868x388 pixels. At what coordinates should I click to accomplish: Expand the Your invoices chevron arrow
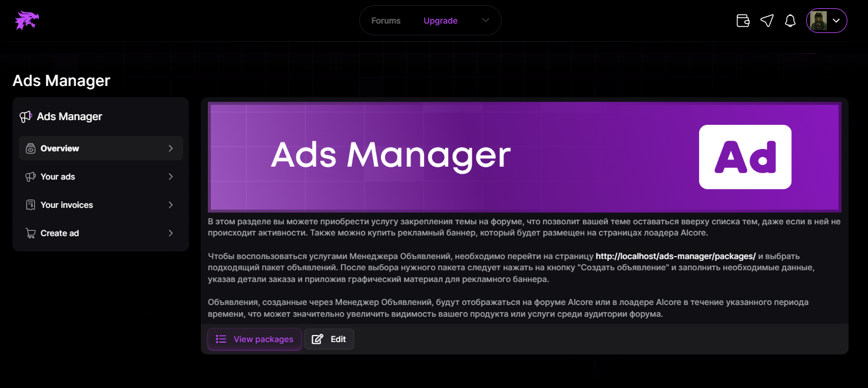pyautogui.click(x=171, y=205)
